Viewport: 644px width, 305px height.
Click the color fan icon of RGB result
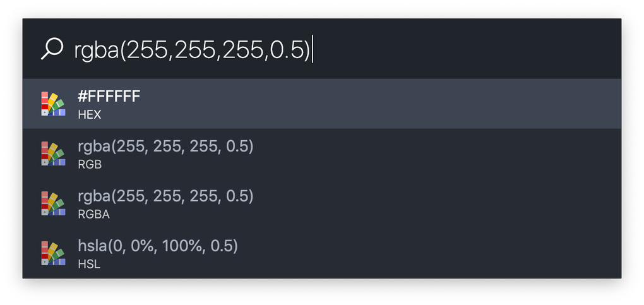[54, 153]
